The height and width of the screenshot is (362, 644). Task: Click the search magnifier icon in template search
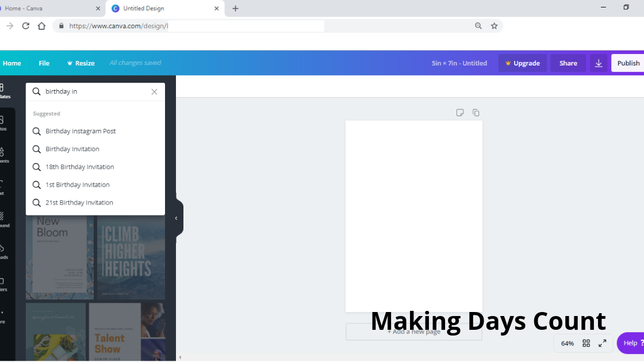click(37, 91)
